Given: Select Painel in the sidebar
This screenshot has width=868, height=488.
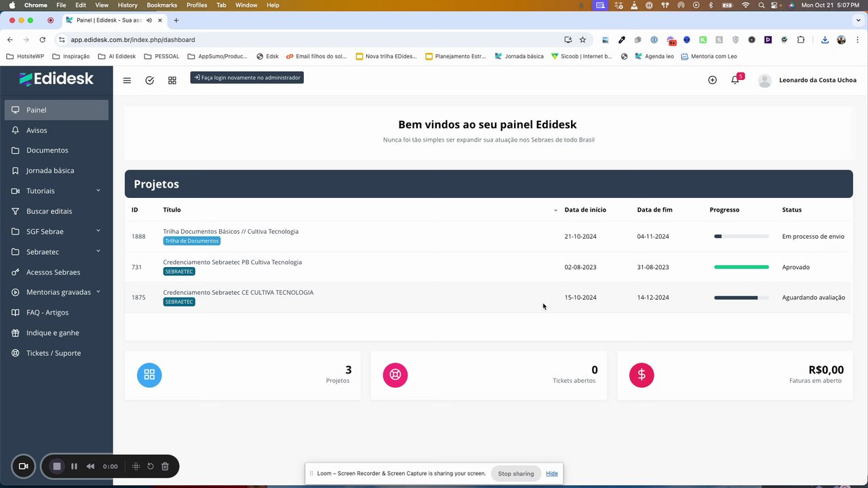Looking at the screenshot, I should tap(56, 110).
